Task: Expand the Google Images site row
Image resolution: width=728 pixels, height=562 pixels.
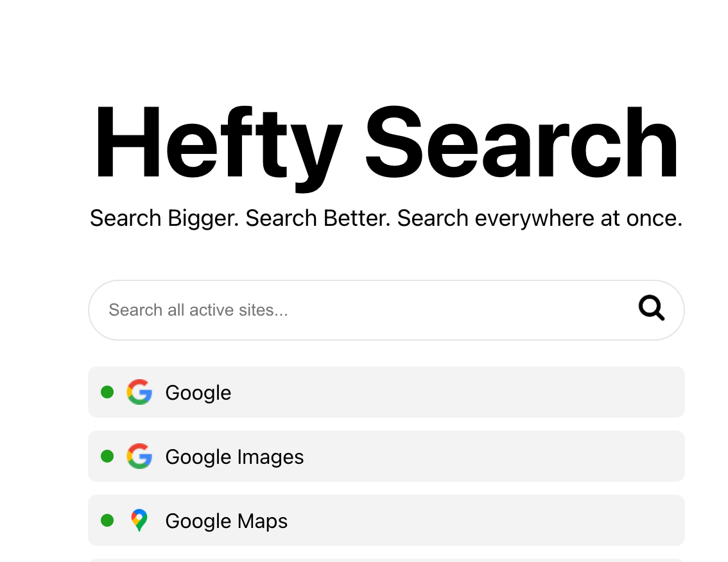Action: coord(385,456)
